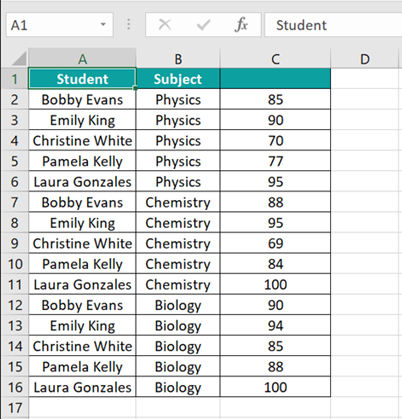Click Chemistry cell in row 7
402x419 pixels.
coord(178,202)
